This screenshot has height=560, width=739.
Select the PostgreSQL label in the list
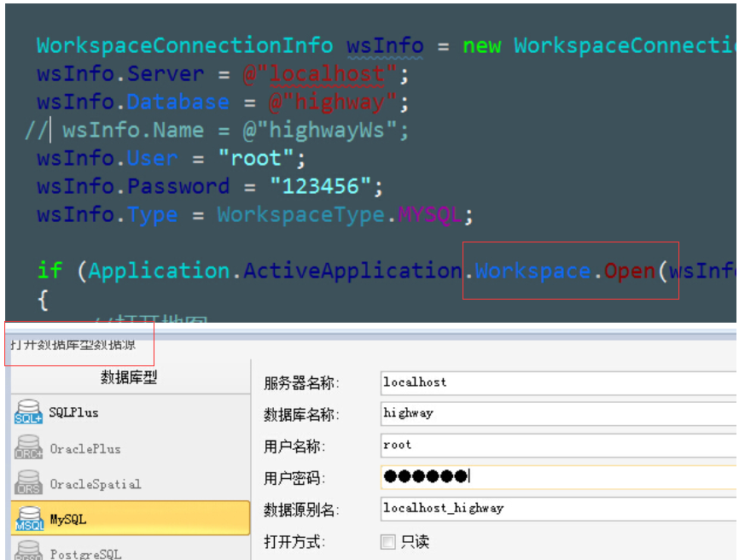(x=85, y=554)
